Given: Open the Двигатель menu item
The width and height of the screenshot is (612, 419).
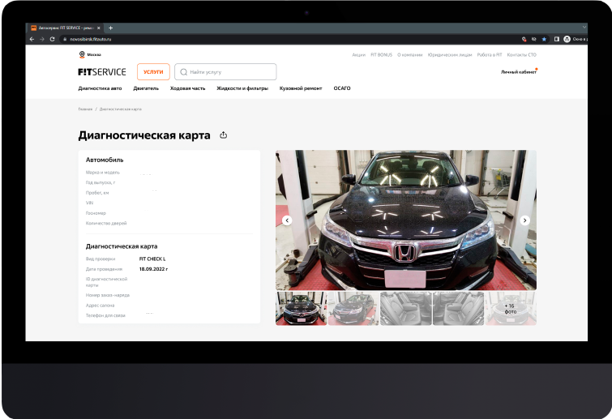Looking at the screenshot, I should point(146,88).
